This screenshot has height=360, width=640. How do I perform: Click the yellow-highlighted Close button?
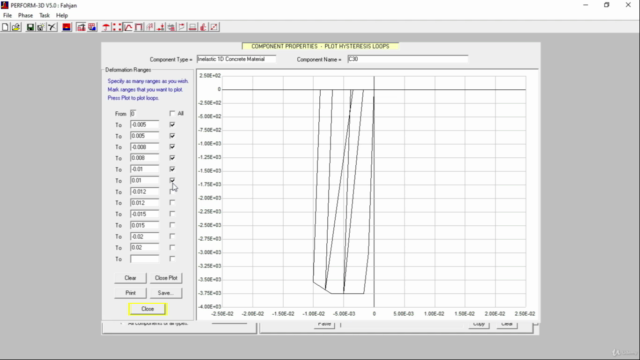coord(147,309)
